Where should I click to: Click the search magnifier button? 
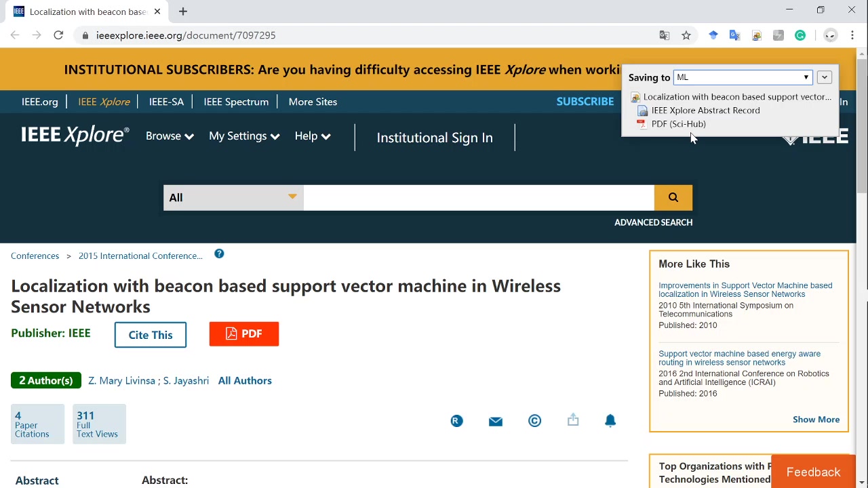673,197
